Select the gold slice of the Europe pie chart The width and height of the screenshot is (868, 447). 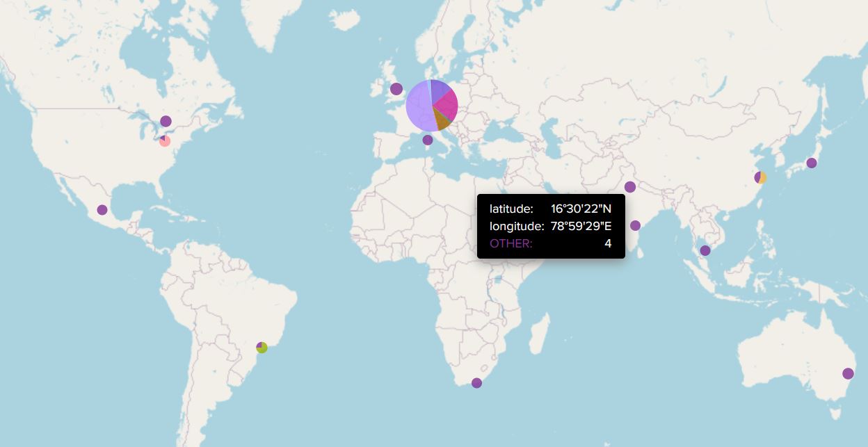[x=440, y=120]
